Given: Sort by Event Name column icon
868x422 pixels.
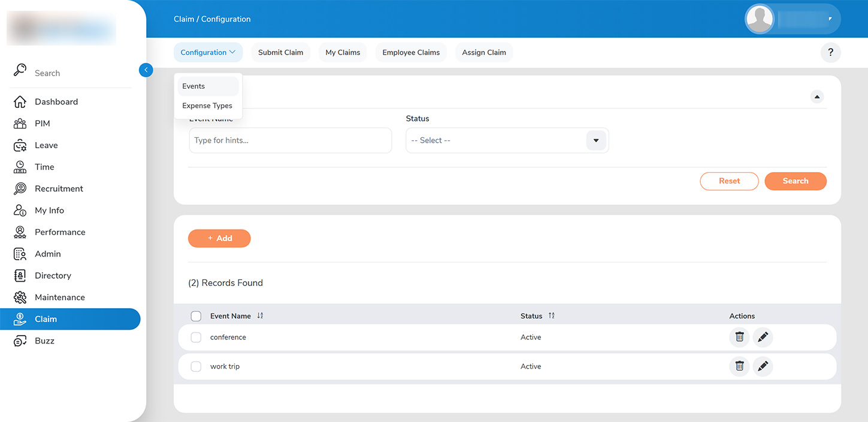Looking at the screenshot, I should click(x=260, y=316).
